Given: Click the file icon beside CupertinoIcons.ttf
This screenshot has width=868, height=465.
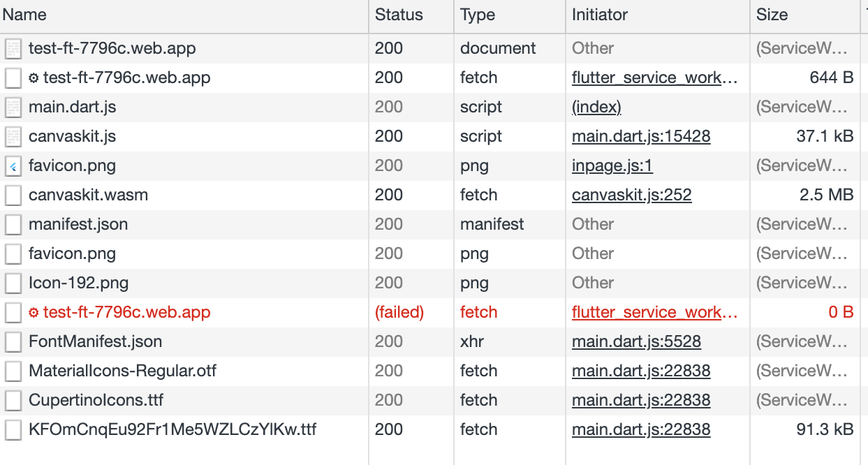Looking at the screenshot, I should coord(13,401).
